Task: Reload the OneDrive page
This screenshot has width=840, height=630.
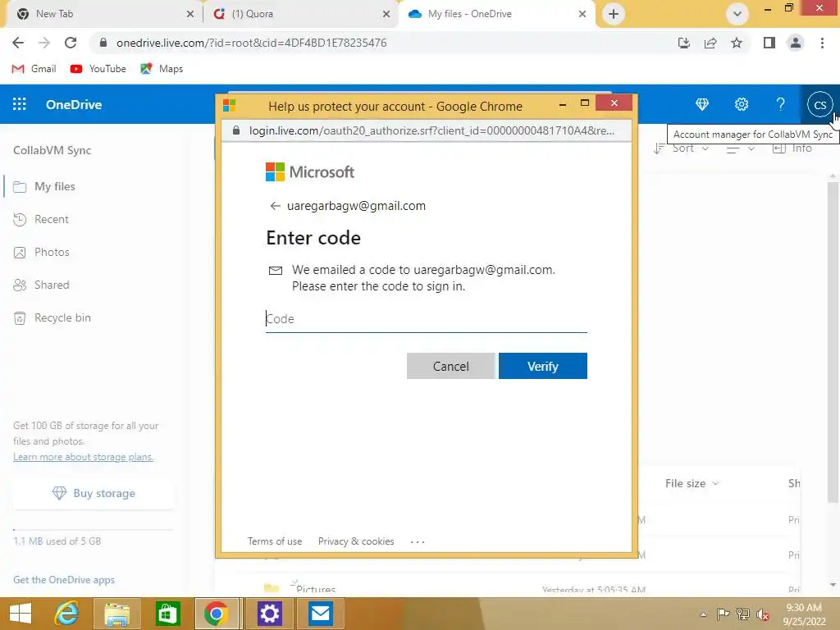Action: pos(71,43)
